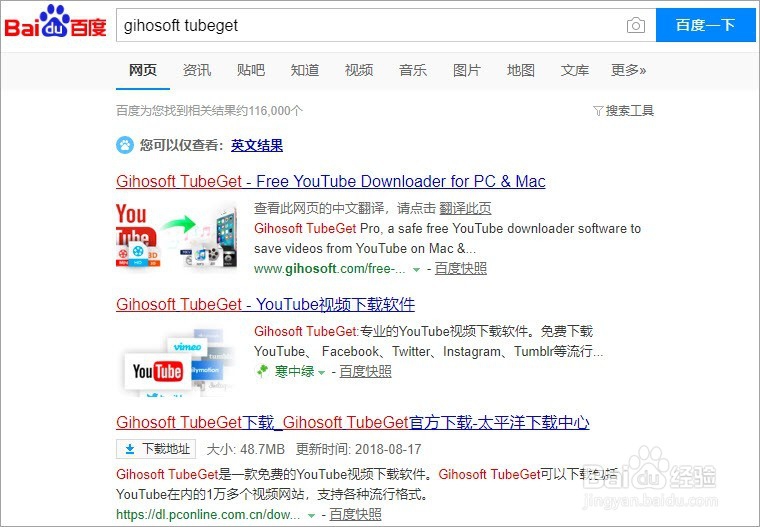Viewport: 760px width, 527px height.
Task: Click the green leaf icon beside 寒中绿
Action: point(262,371)
